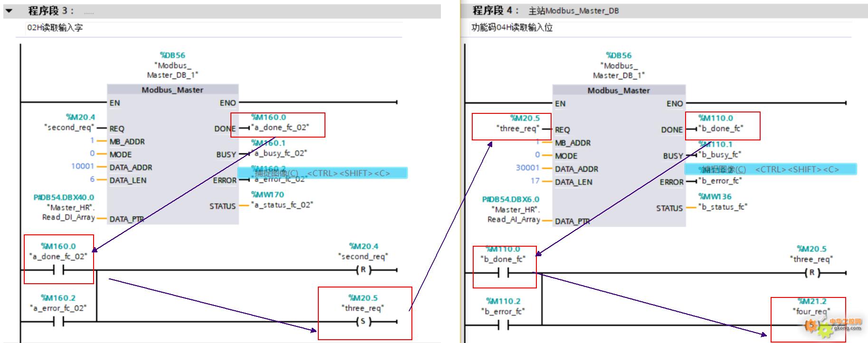Click the %MW170 address label

pyautogui.click(x=267, y=195)
